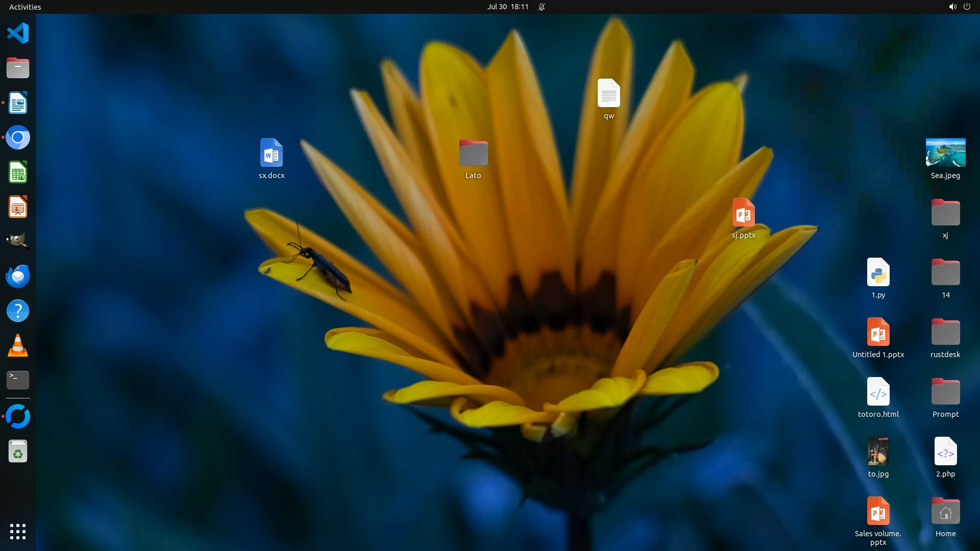Image resolution: width=980 pixels, height=551 pixels.
Task: Open the Help application icon
Action: tap(18, 311)
